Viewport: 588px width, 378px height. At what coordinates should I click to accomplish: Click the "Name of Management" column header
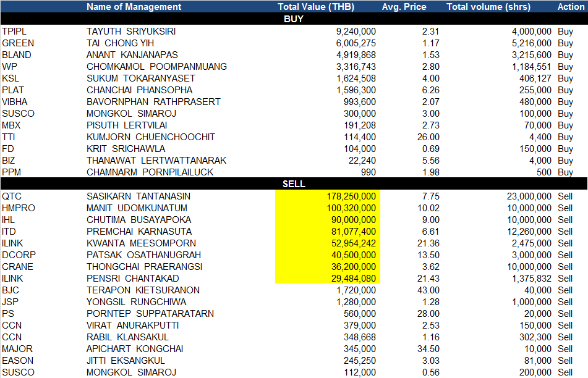pos(134,7)
